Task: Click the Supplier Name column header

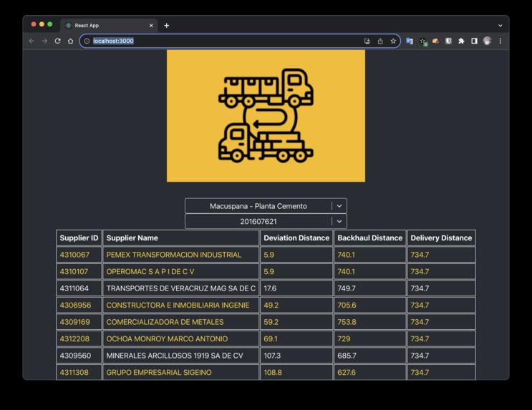Action: pyautogui.click(x=181, y=238)
